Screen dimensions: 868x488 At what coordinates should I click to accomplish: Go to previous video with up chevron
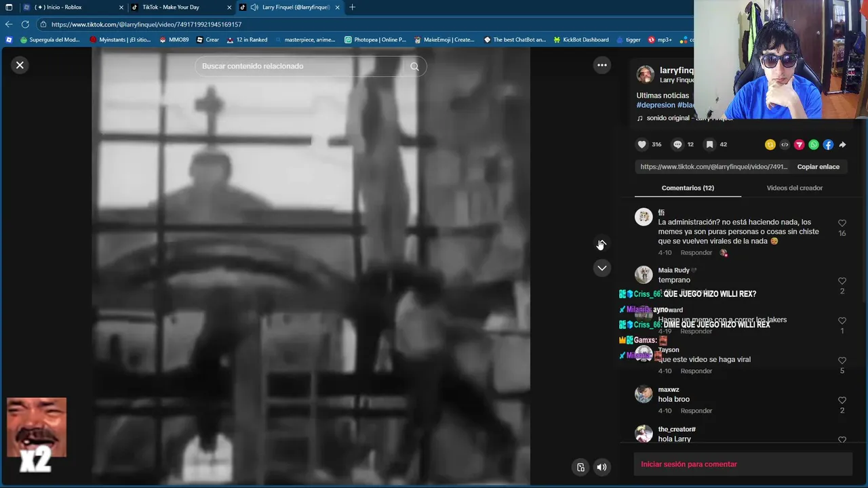[601, 243]
